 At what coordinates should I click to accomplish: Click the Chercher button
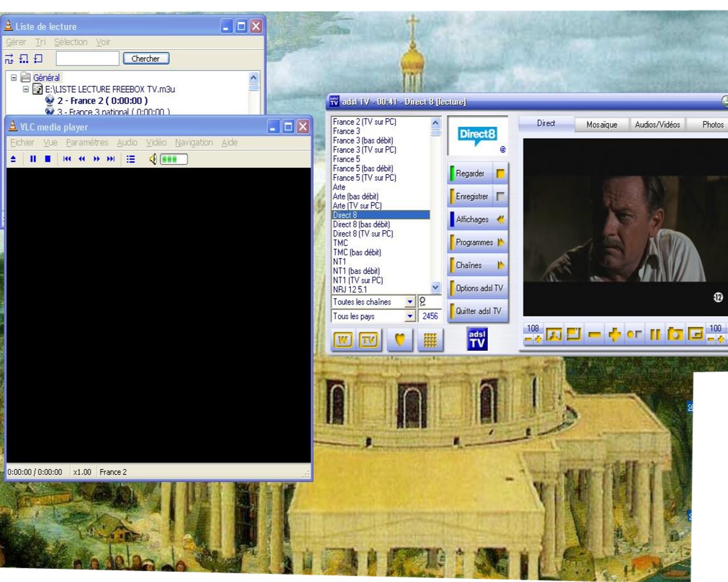pos(146,59)
